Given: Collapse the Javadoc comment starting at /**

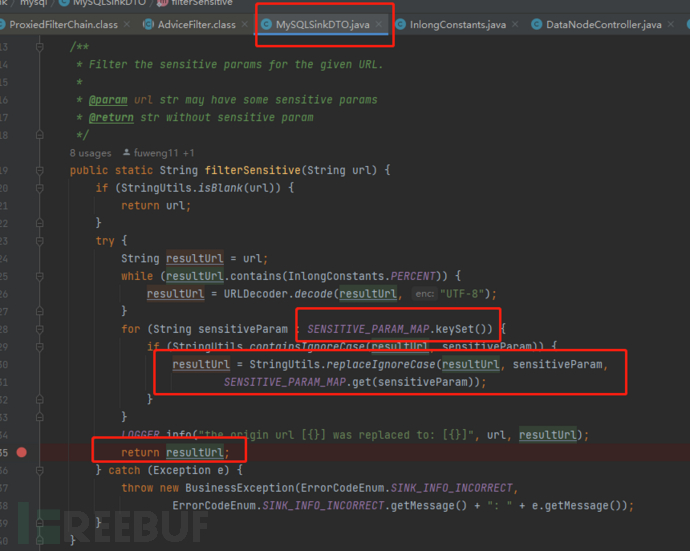Looking at the screenshot, I should click(40, 47).
